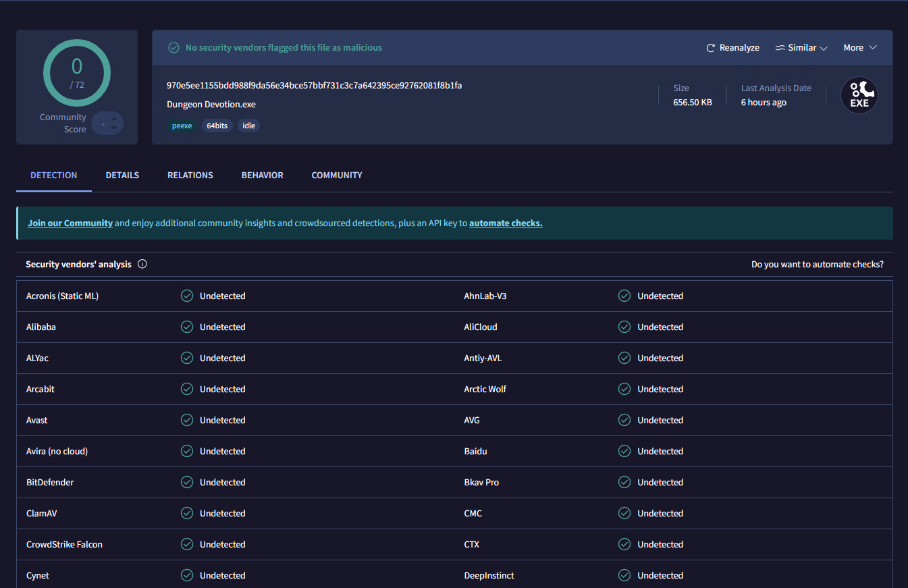Downvote the file with Community Score down arrow
The width and height of the screenshot is (908, 588).
pos(114,128)
